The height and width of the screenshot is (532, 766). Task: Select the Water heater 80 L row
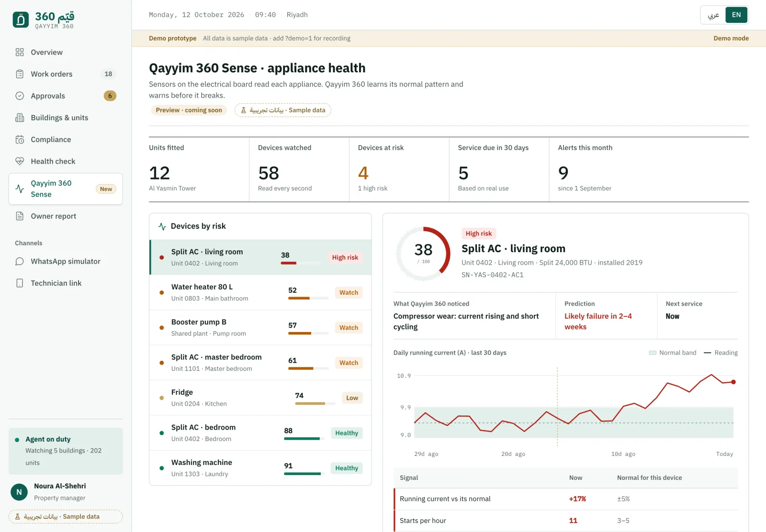coord(260,292)
